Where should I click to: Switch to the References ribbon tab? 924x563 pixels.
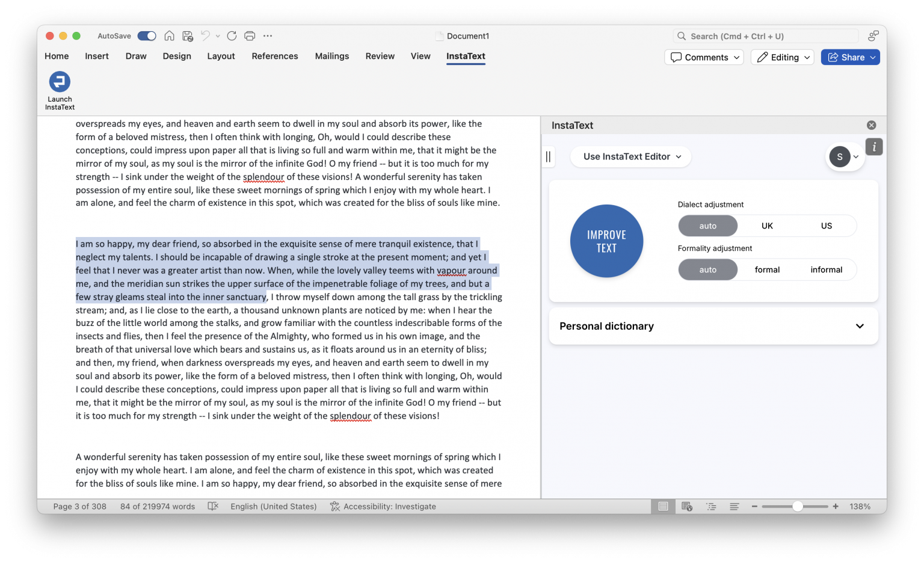click(275, 56)
